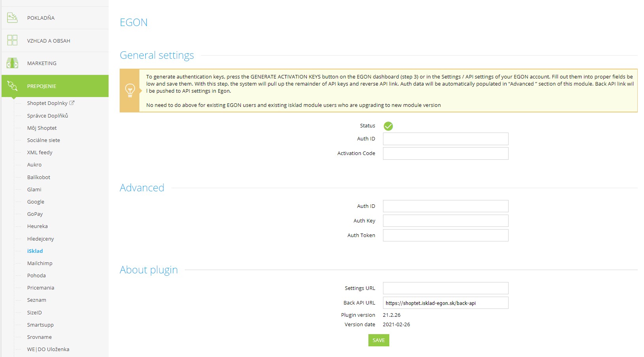Click the Vzhľad a obsah grid icon
Screen dimensions: 644x357
[x=12, y=40]
